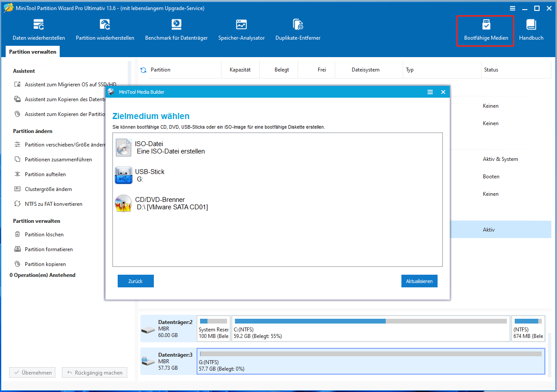557x392 pixels.
Task: Click Rückgängig machen at the bottom
Action: 94,372
